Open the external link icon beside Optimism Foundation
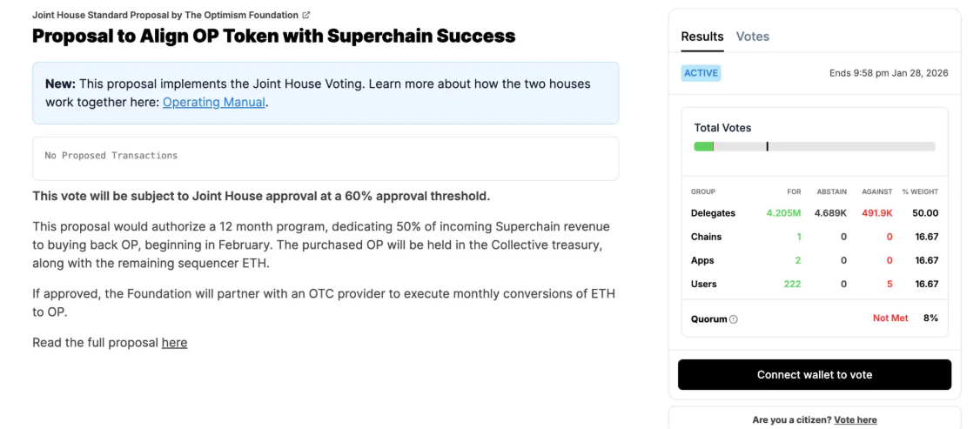Screen dimensions: 980x429 click(305, 16)
